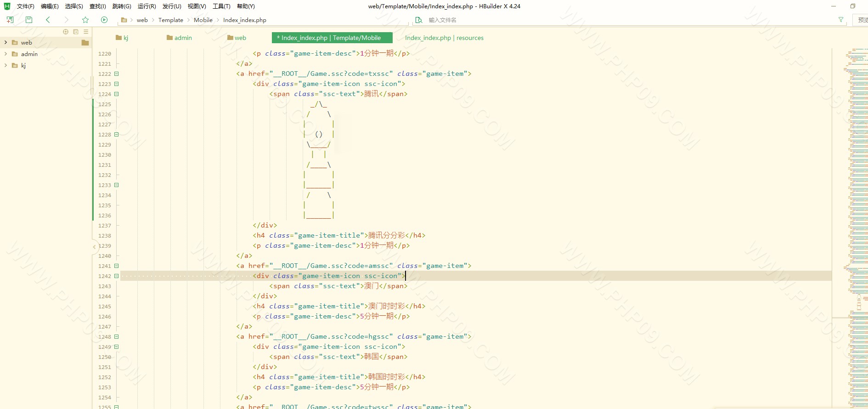Go back with the left arrow icon
The image size is (868, 409).
pos(48,20)
